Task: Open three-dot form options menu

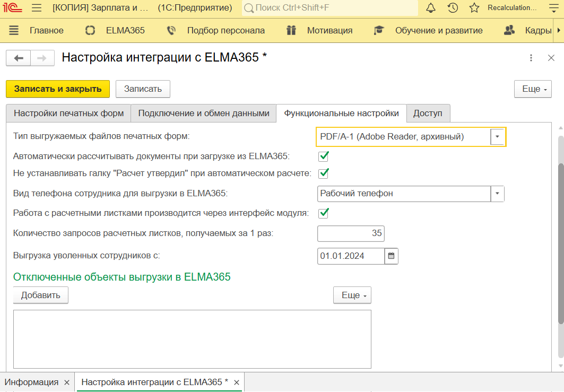Action: point(531,58)
